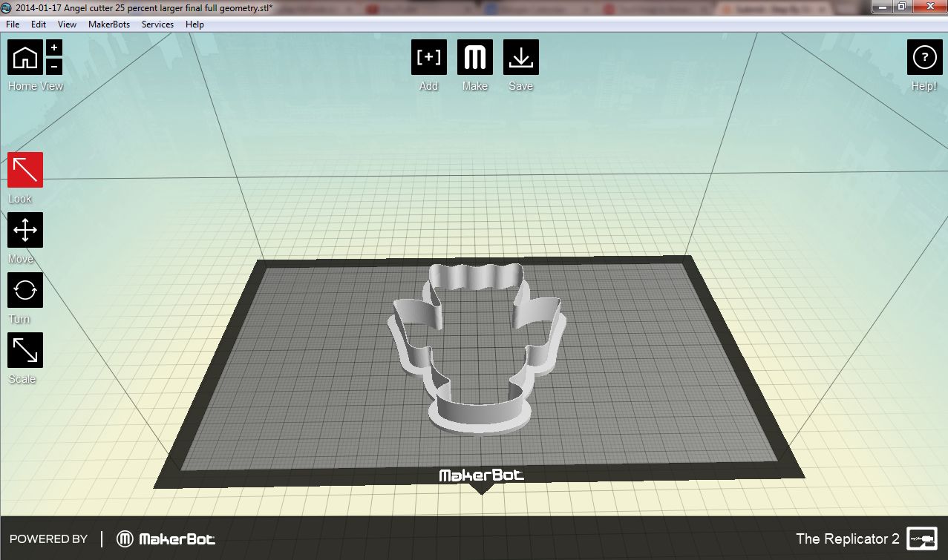Open the View menu
Image resolution: width=948 pixels, height=560 pixels.
(66, 24)
